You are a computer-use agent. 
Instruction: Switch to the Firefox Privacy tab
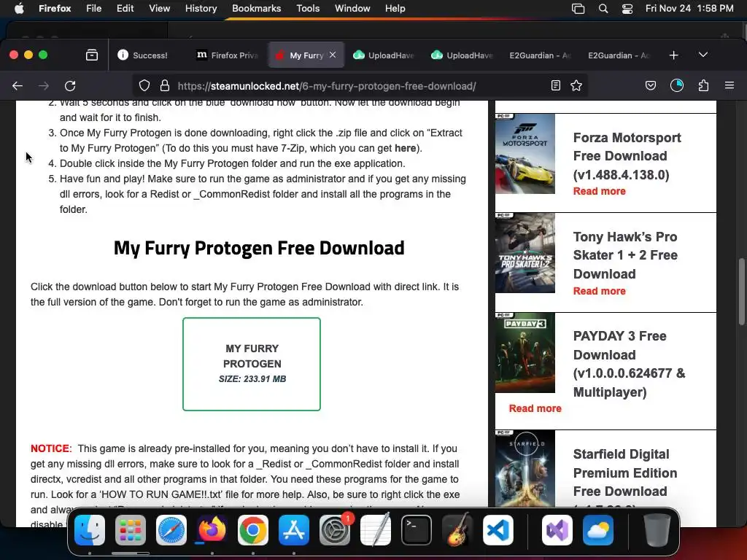point(228,55)
